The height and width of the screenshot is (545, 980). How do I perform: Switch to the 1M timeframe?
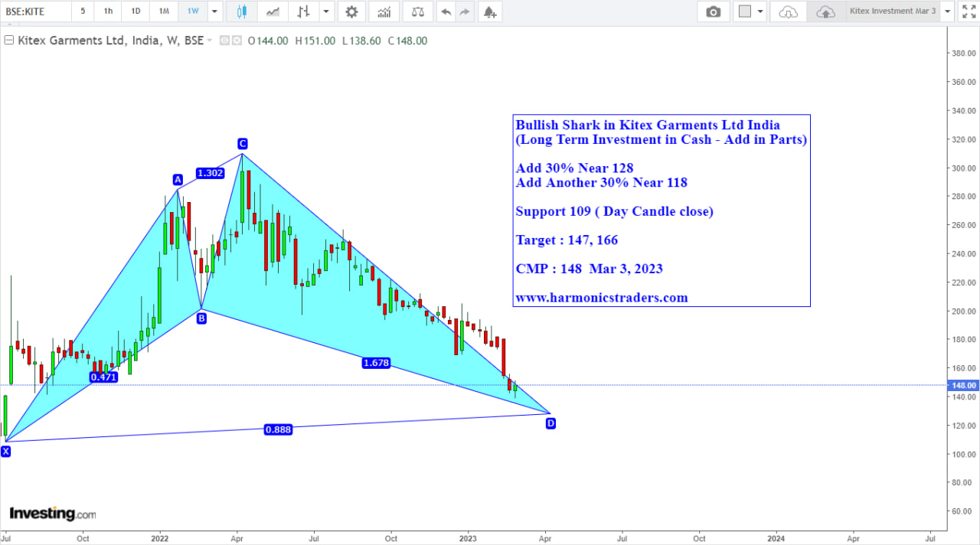(164, 11)
